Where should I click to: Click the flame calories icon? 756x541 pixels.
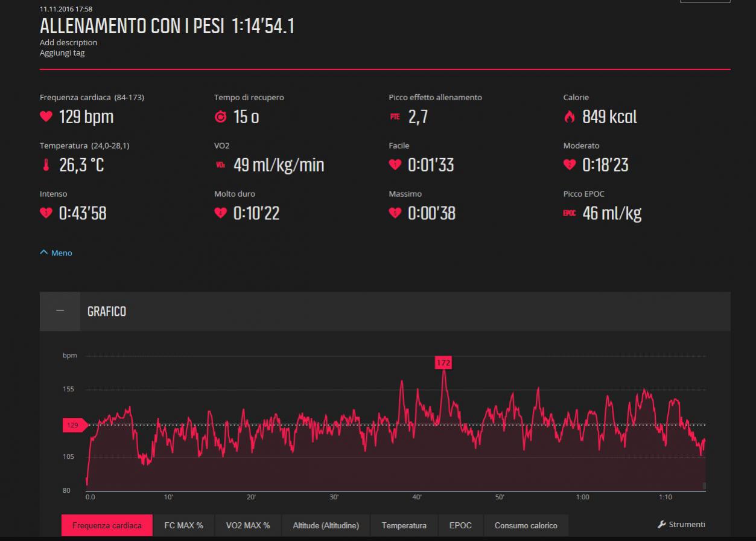click(x=569, y=117)
